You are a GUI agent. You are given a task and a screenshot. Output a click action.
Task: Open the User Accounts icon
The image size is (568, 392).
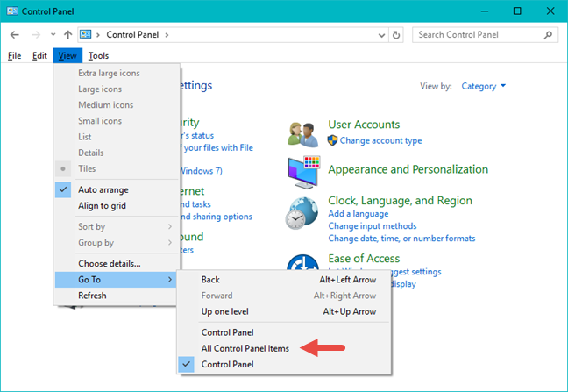point(302,133)
